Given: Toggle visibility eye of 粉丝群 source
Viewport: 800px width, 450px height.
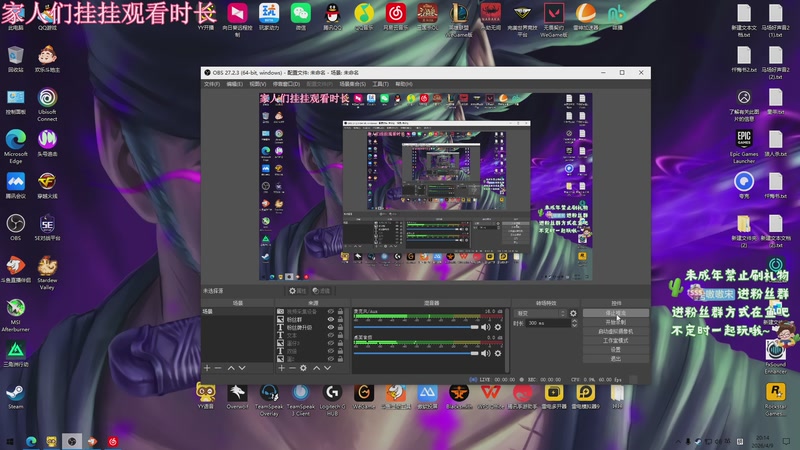Looking at the screenshot, I should pos(331,319).
